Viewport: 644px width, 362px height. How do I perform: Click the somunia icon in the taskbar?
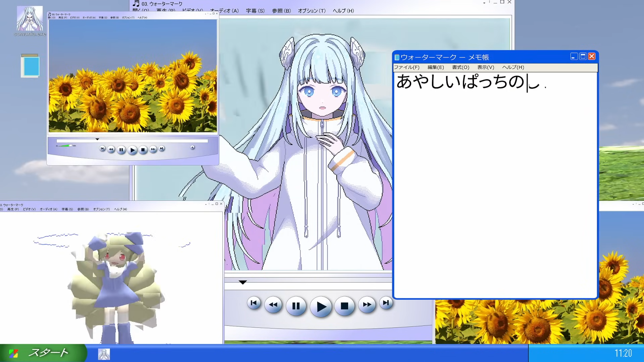[104, 354]
